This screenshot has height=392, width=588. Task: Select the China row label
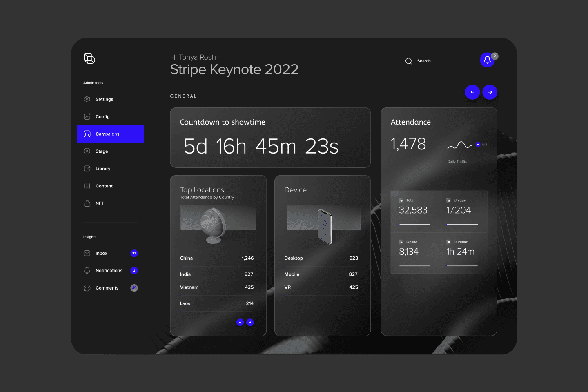(186, 258)
